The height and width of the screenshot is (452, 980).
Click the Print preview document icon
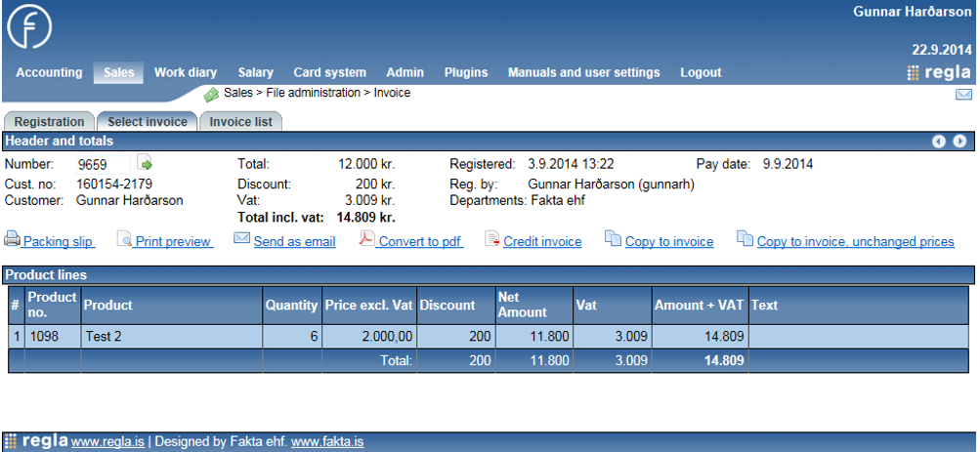[124, 239]
